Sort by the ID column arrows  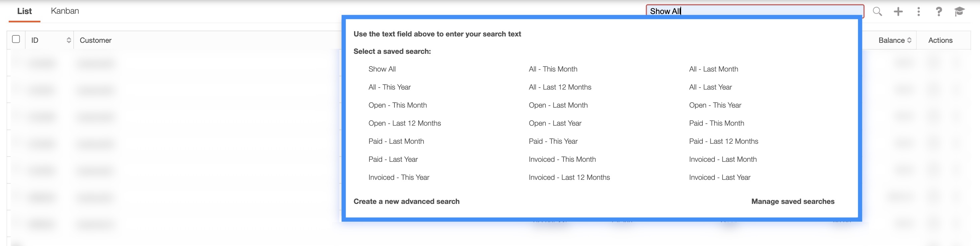click(x=69, y=40)
